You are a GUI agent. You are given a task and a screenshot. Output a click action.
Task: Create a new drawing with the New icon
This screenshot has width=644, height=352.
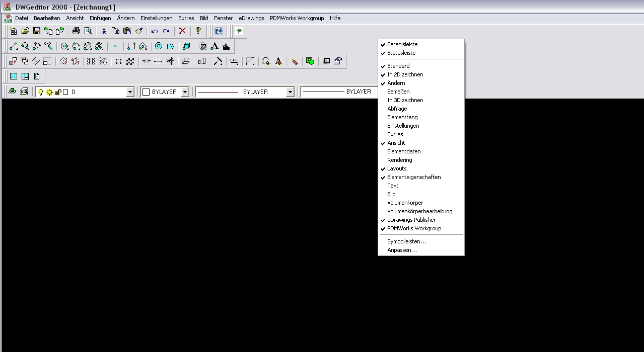pyautogui.click(x=14, y=31)
